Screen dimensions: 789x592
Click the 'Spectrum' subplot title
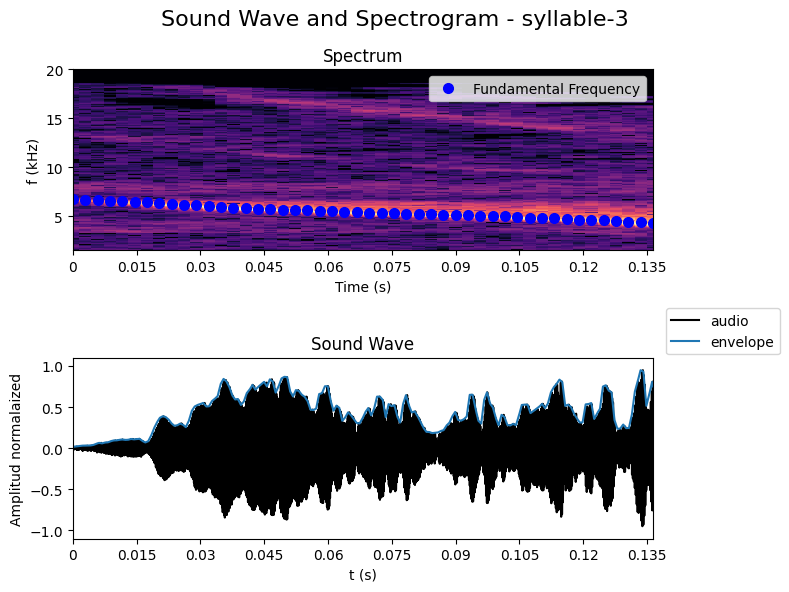[362, 56]
